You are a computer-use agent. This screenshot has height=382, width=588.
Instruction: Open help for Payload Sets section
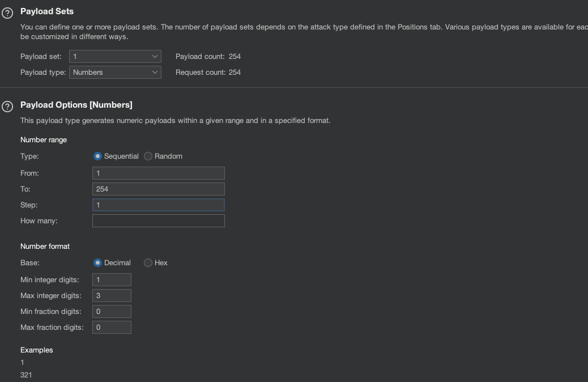point(7,14)
